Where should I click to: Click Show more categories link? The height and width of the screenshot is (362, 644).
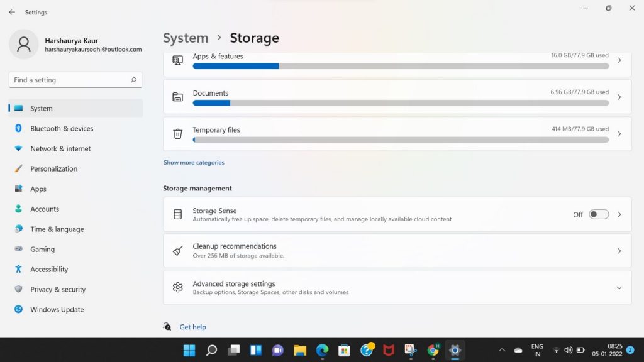tap(194, 163)
